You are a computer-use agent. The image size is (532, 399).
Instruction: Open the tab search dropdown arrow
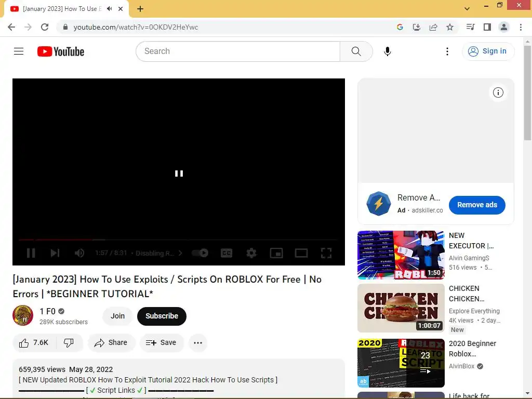[x=467, y=9]
